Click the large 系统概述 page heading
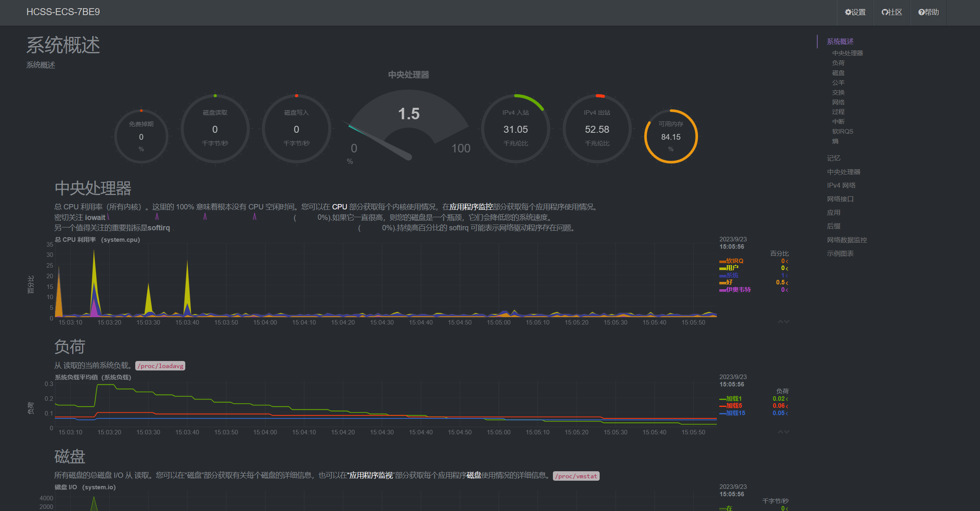The image size is (980, 511). click(x=63, y=45)
